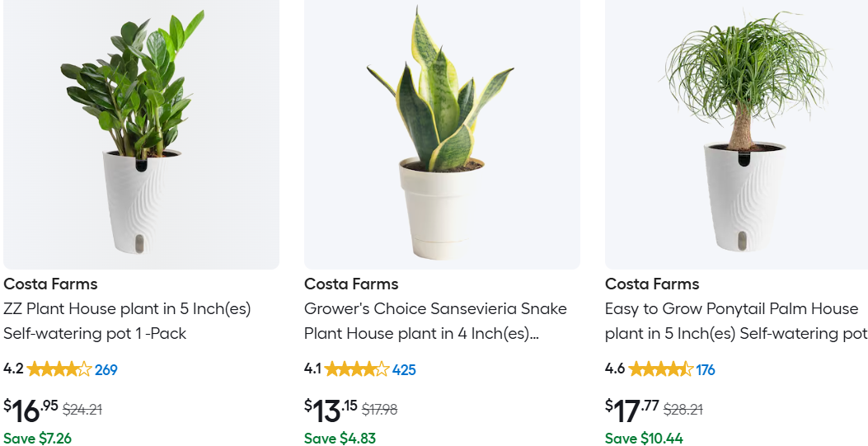Click the 4.1 star rating icons
The width and height of the screenshot is (868, 446).
(357, 369)
